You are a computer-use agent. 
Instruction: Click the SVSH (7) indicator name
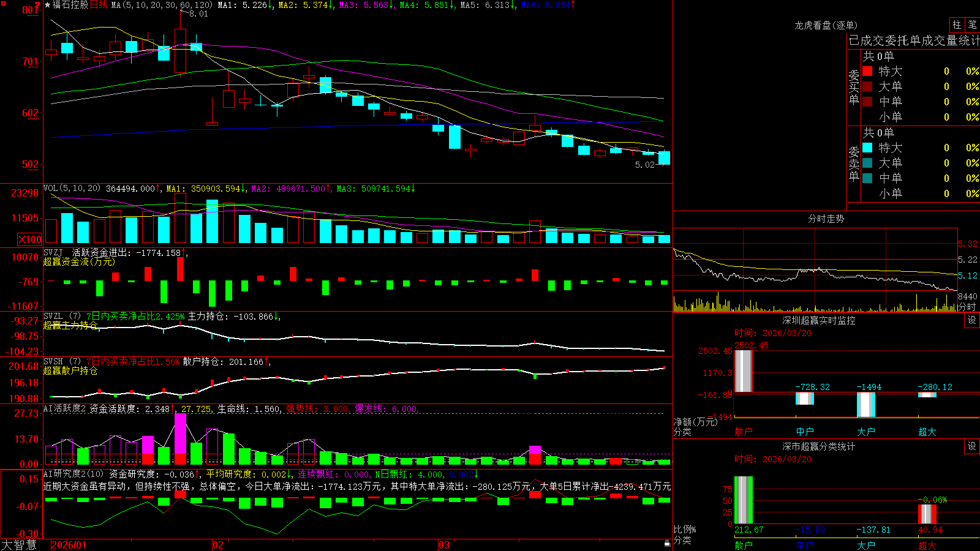pos(62,362)
